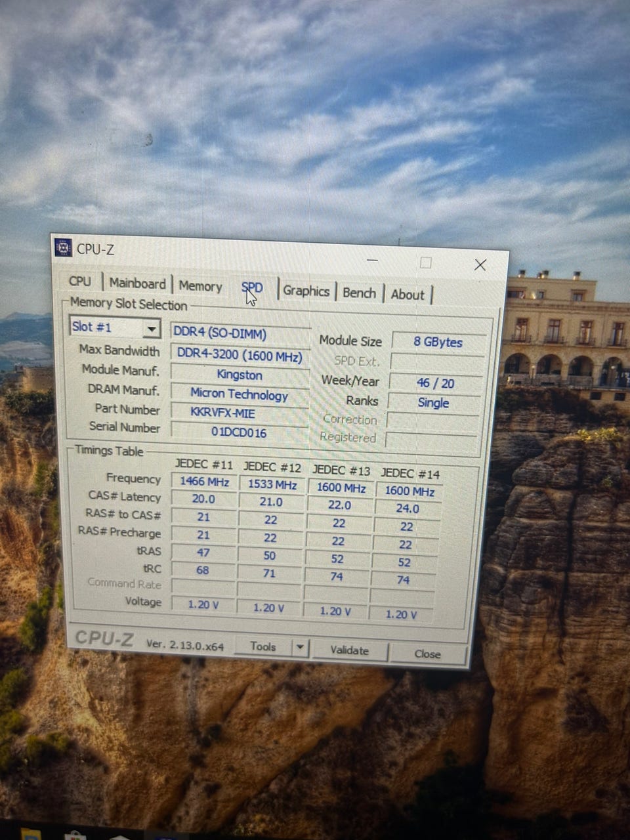
Task: Click the CAS# Latency value 21.0
Action: tap(271, 502)
